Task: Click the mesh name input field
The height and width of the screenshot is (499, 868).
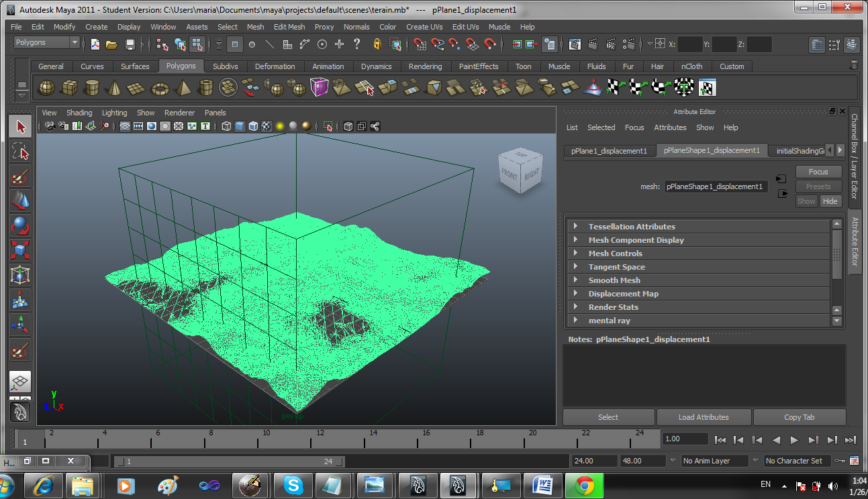Action: pos(716,186)
